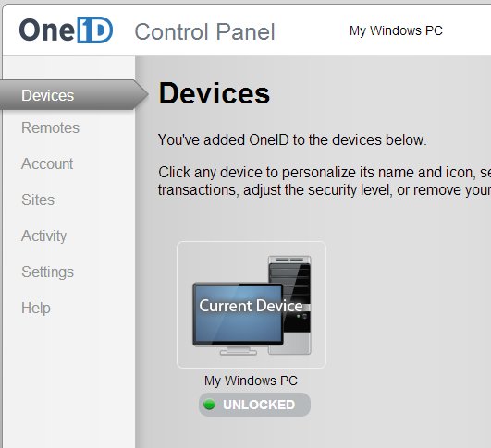Screen dimensions: 491x448
Task: Click the "You've added OneID" description text
Action: (292, 139)
